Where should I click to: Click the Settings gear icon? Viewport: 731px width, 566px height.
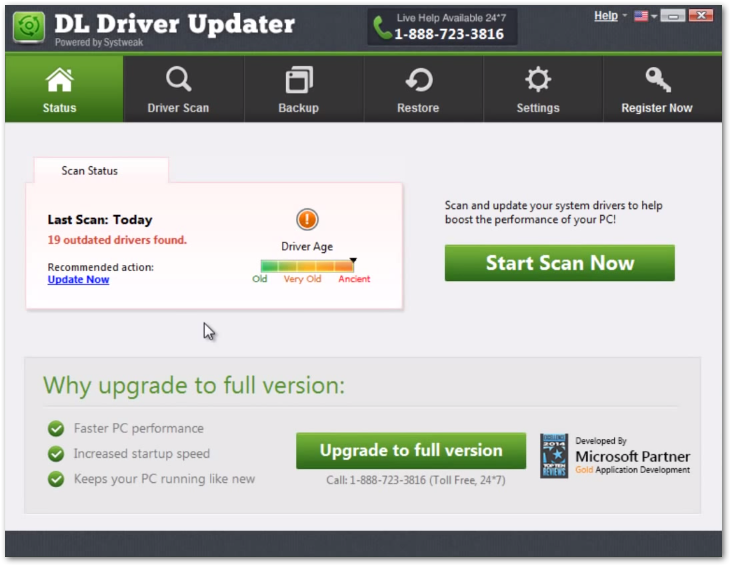(x=538, y=80)
